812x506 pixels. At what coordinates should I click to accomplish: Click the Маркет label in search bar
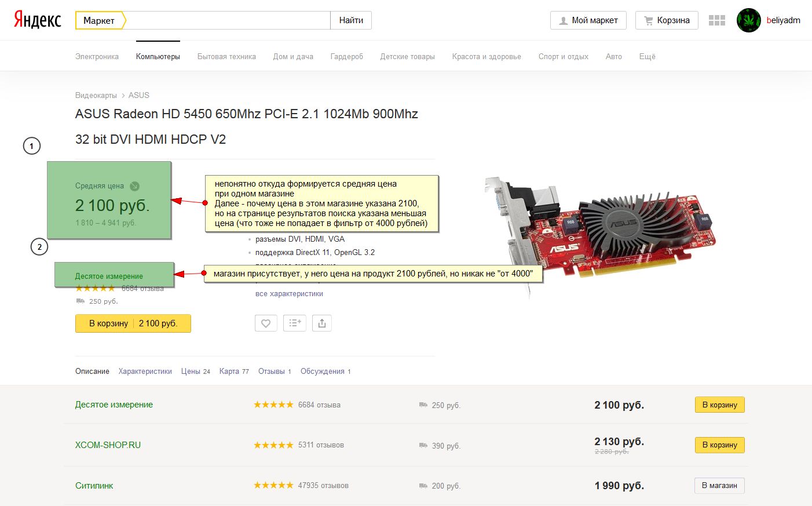pyautogui.click(x=99, y=20)
